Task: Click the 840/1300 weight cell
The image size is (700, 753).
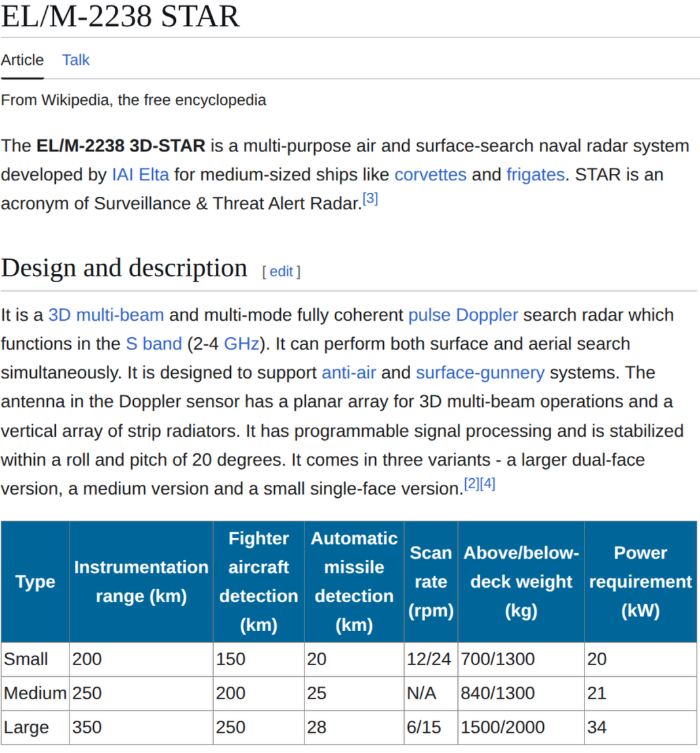Action: (522, 693)
